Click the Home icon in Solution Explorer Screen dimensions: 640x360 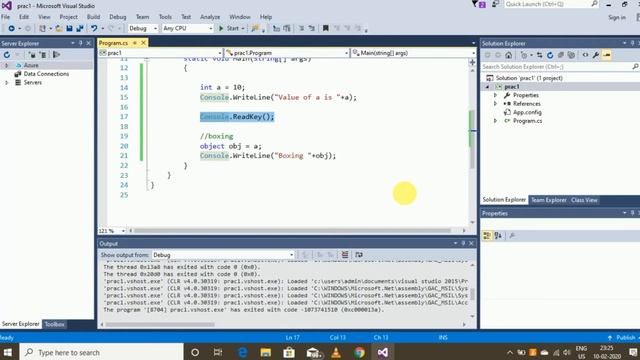(x=509, y=55)
